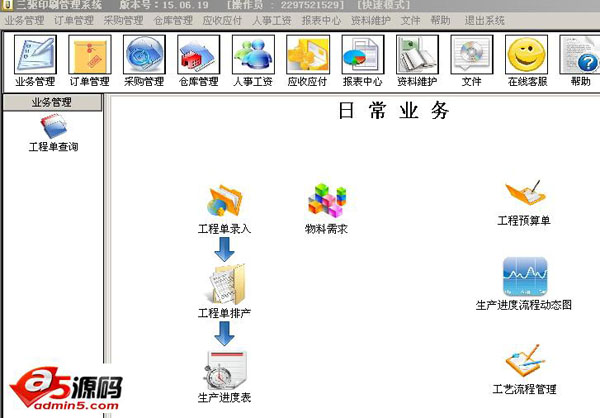The width and height of the screenshot is (600, 418).
Task: Click the application icon in title bar
Action: click(x=8, y=5)
